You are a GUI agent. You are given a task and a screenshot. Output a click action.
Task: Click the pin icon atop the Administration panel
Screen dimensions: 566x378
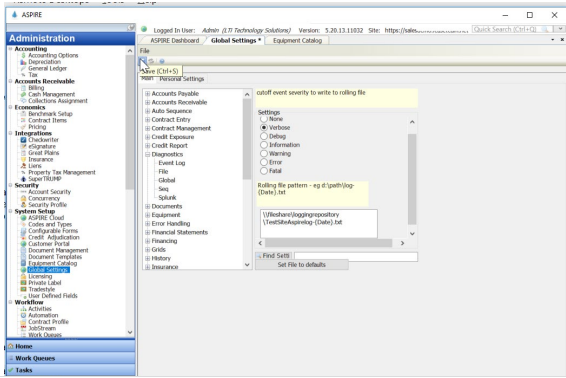click(x=131, y=28)
